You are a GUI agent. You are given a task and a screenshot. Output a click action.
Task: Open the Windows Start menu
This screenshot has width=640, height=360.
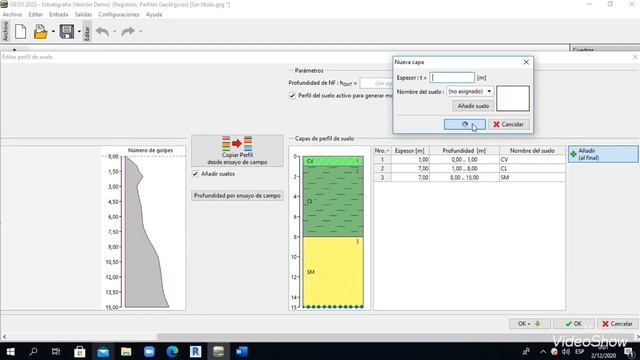pyautogui.click(x=11, y=351)
